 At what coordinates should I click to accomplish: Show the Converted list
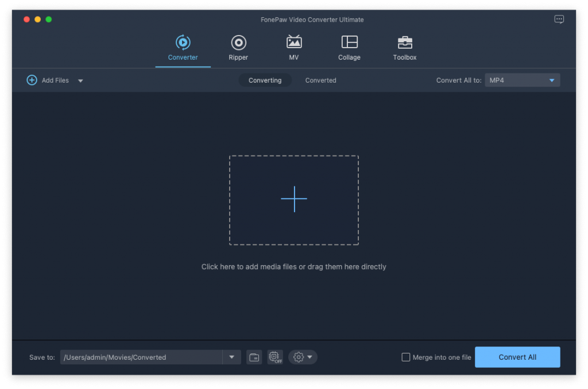coord(320,80)
